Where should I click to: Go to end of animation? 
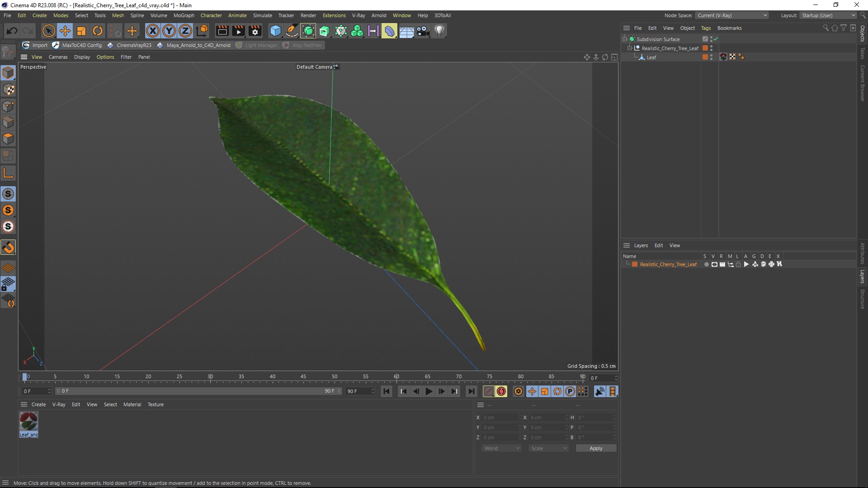(x=472, y=391)
